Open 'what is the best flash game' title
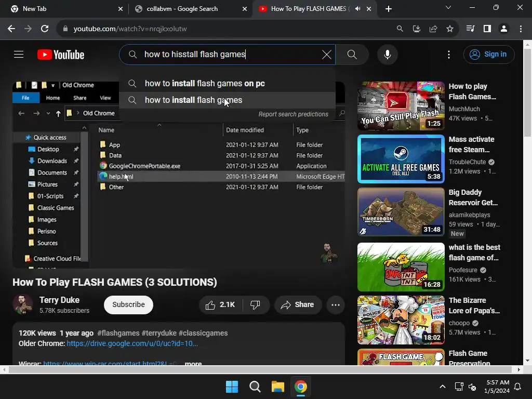 point(474,252)
